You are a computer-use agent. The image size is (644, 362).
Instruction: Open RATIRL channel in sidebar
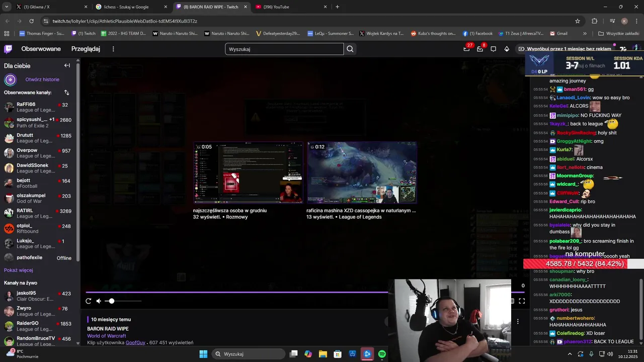click(x=38, y=213)
